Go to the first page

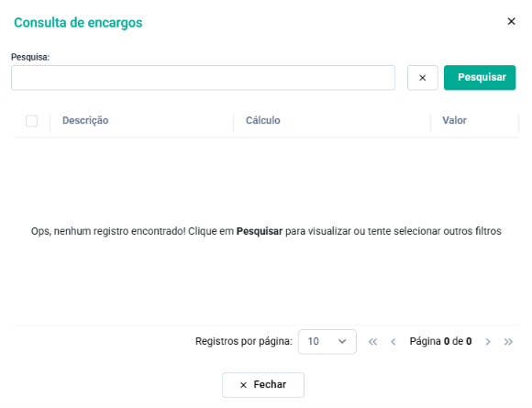pyautogui.click(x=372, y=341)
